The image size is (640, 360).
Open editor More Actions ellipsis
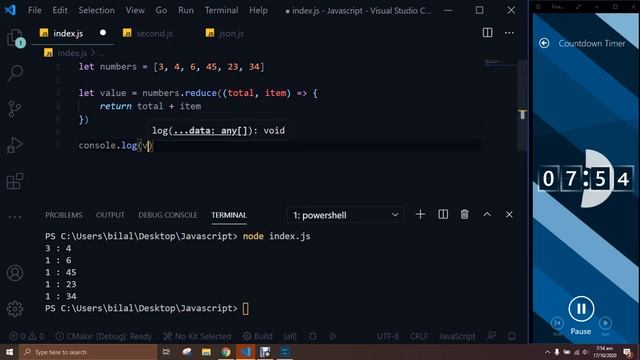click(509, 33)
